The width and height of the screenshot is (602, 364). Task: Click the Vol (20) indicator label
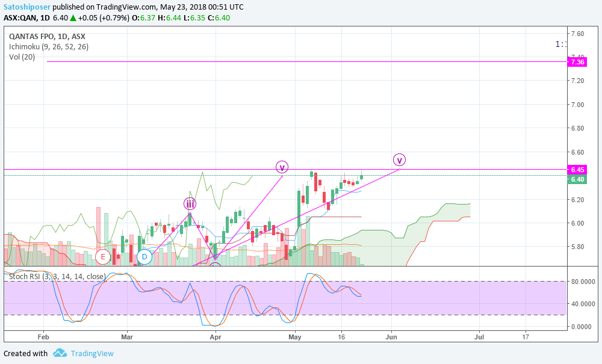point(22,57)
